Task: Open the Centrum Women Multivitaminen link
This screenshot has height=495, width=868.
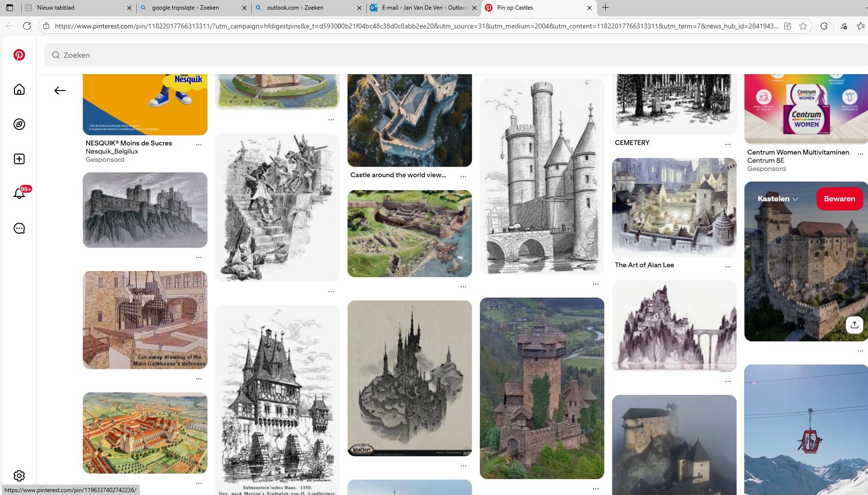Action: (x=798, y=152)
